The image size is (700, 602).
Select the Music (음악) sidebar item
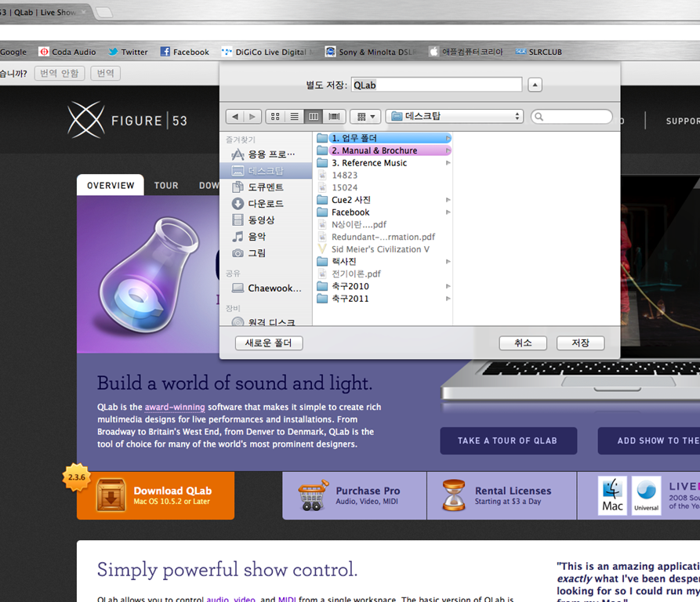pos(256,237)
